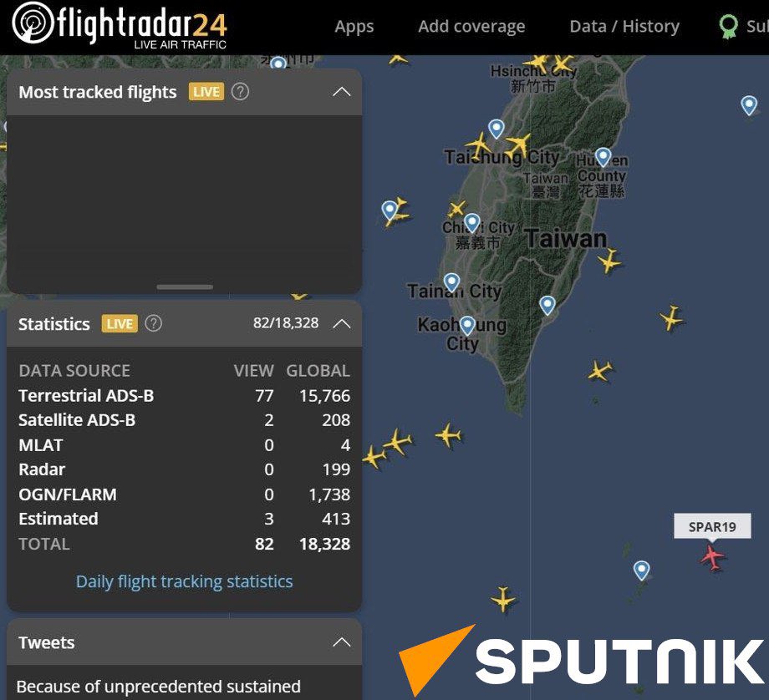
Task: Click the MLAT statistics row
Action: 185,445
